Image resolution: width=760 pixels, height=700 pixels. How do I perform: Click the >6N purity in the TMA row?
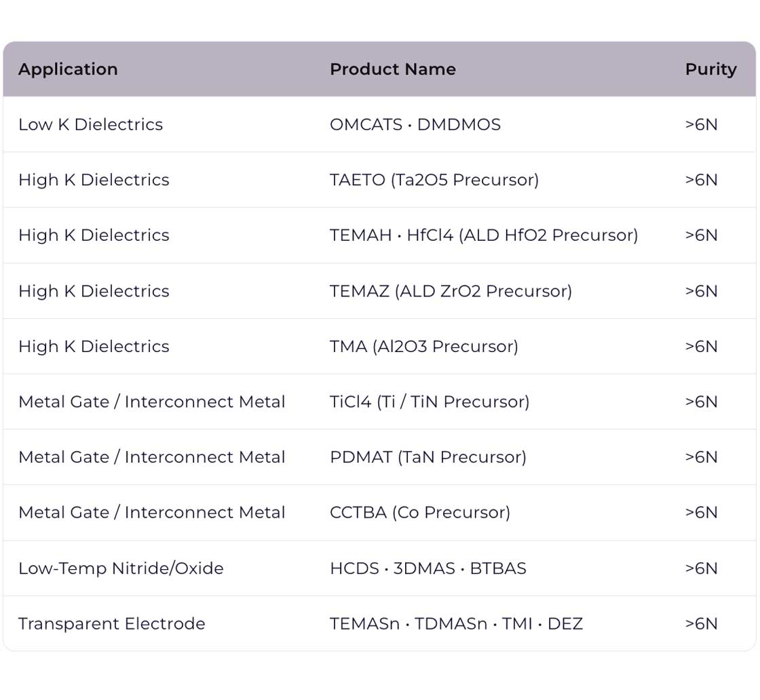701,347
